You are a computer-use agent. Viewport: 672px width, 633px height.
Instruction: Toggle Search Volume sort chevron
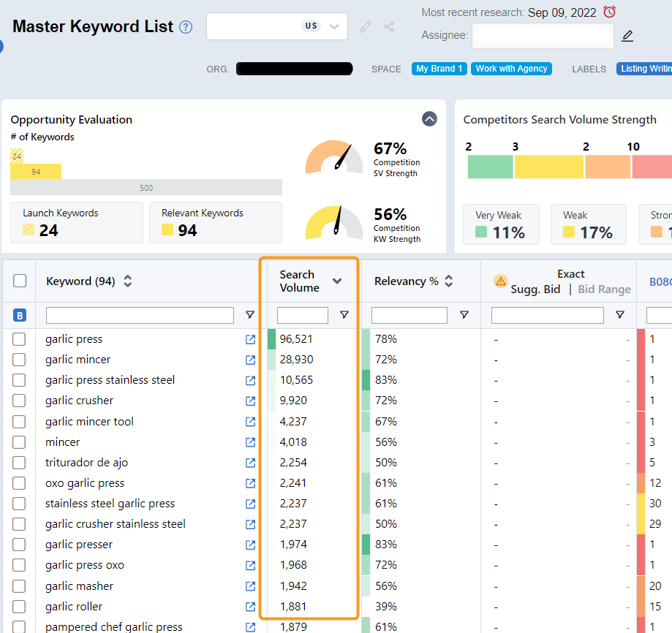coord(337,281)
